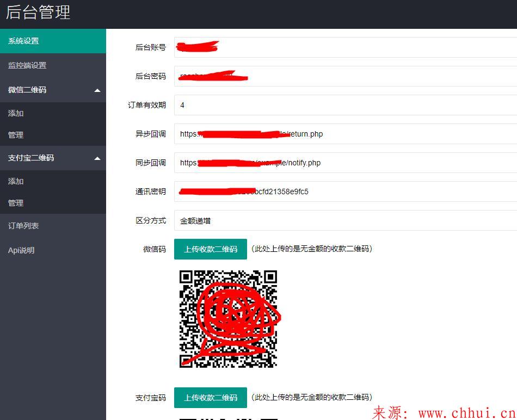Click the 微信码 field label
This screenshot has width=517, height=420.
click(155, 249)
